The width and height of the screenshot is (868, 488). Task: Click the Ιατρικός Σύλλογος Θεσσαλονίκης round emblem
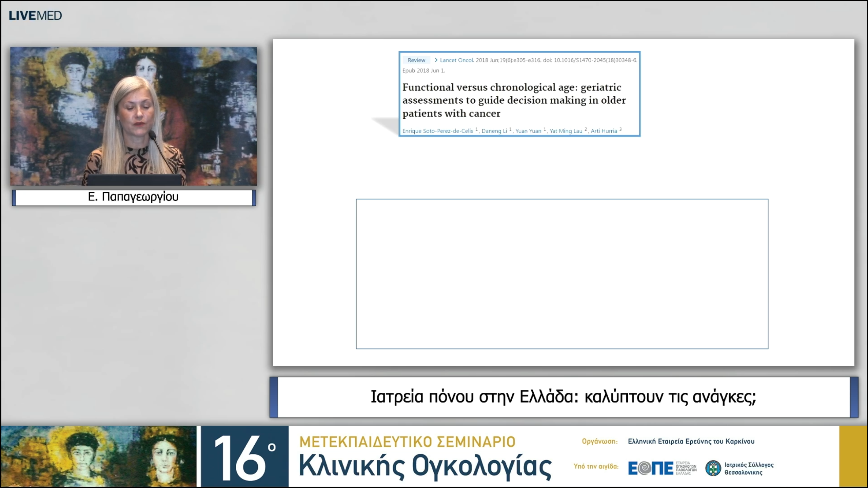tap(713, 468)
